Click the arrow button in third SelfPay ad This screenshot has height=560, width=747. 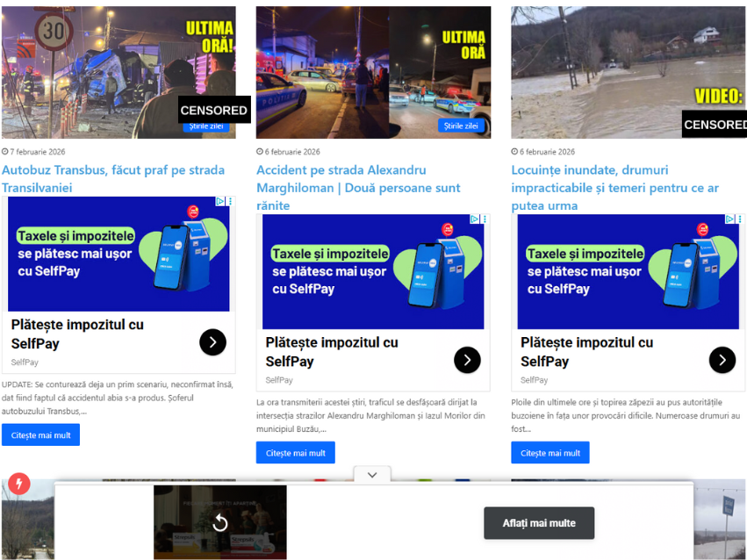[722, 360]
